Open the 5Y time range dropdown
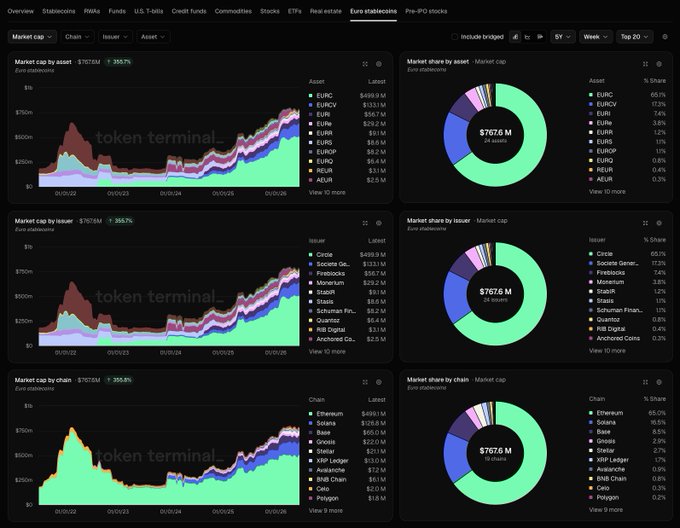This screenshot has height=528, width=680. (563, 37)
